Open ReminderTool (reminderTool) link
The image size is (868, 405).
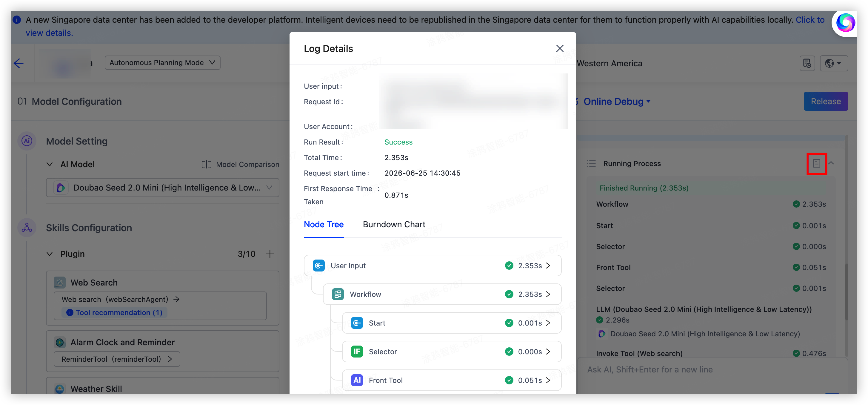point(117,359)
